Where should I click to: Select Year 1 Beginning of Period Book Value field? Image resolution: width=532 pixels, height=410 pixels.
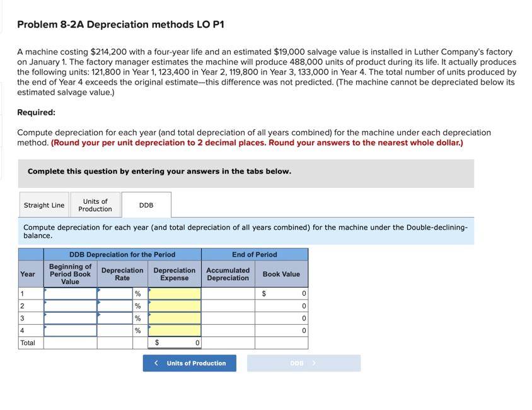[71, 293]
